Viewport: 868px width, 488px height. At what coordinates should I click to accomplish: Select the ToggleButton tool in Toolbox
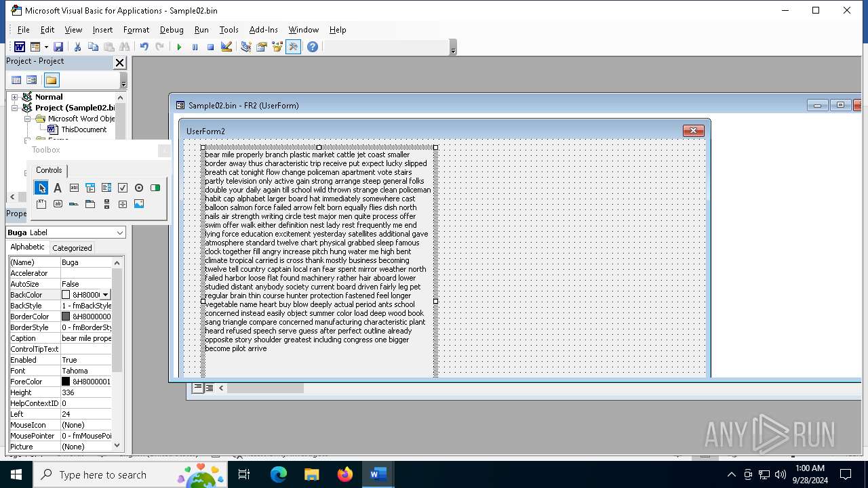pyautogui.click(x=155, y=188)
